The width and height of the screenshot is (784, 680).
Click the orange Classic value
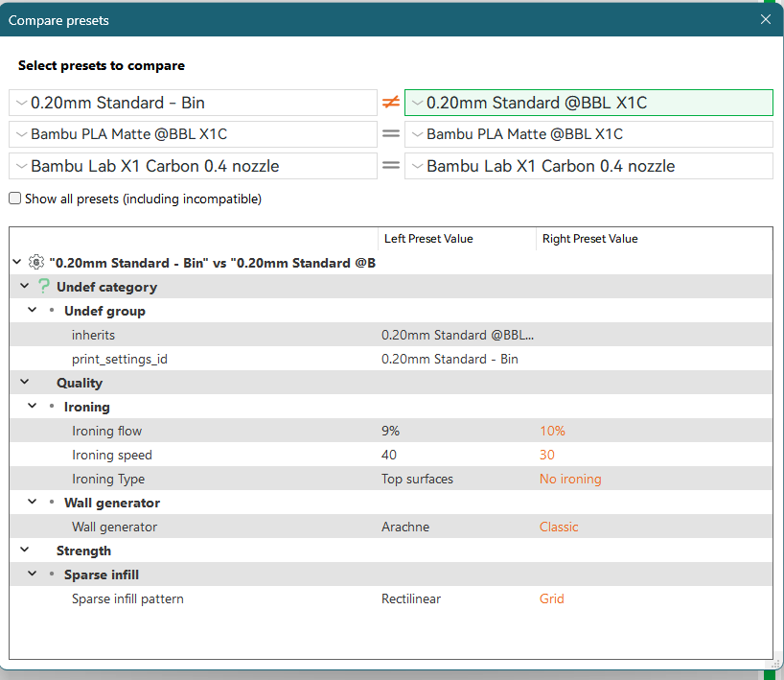tap(559, 527)
